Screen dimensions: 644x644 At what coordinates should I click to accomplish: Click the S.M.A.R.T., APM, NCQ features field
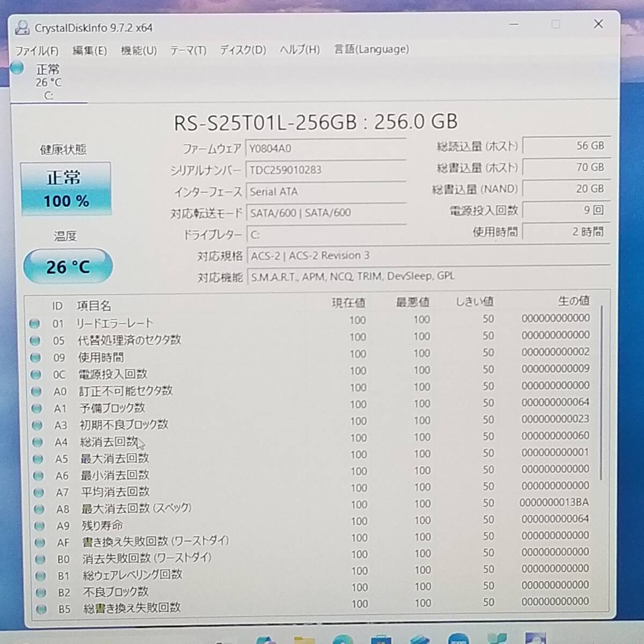428,276
